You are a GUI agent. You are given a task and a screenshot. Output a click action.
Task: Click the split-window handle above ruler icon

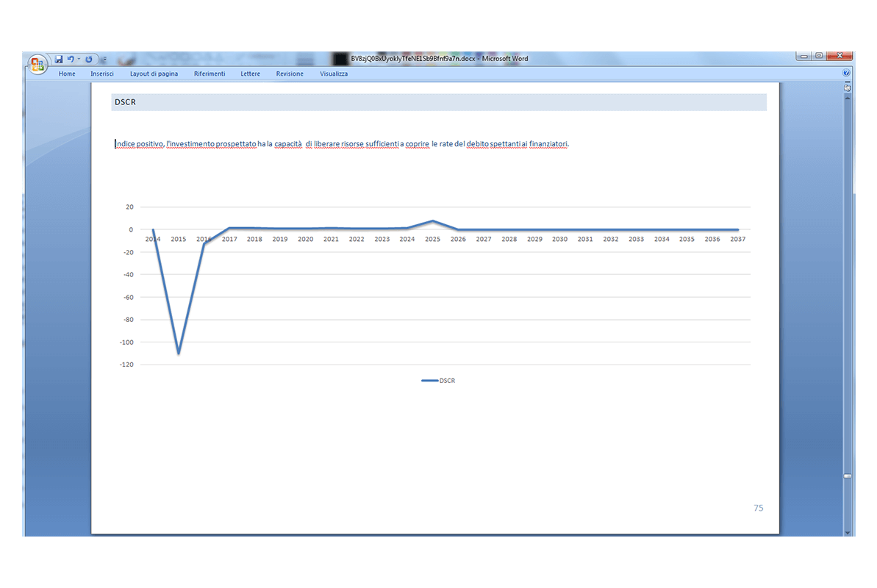(848, 82)
